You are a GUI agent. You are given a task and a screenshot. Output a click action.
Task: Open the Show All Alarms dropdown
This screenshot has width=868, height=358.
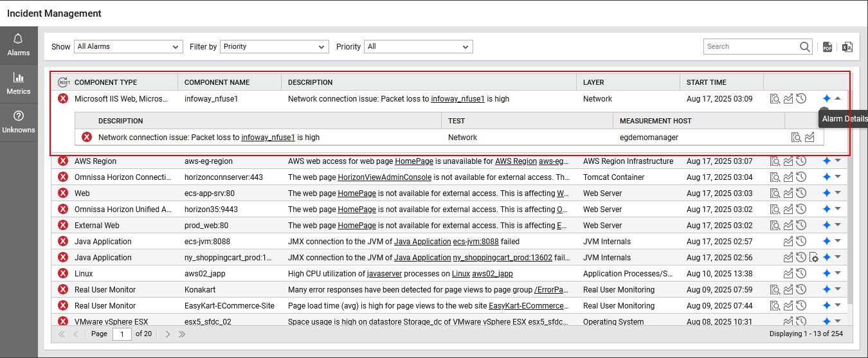[x=129, y=47]
